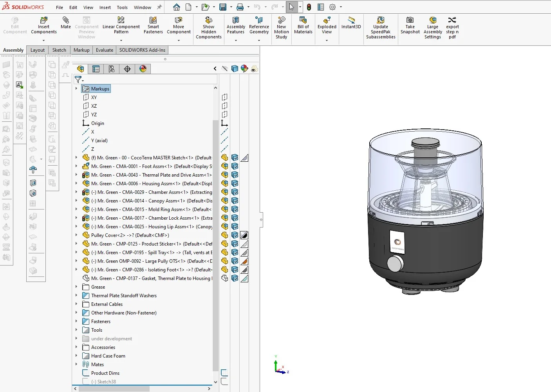Expand CMA-0006 Housing Assm node

tap(76, 184)
